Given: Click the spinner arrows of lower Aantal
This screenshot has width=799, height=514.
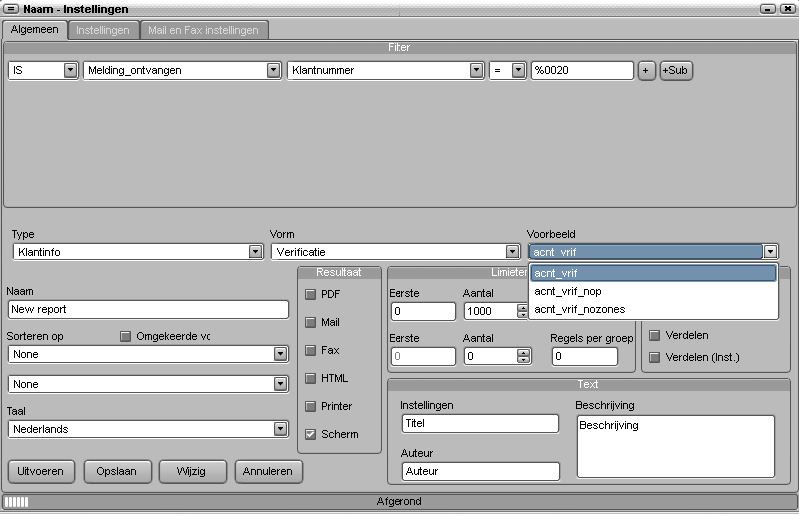Looking at the screenshot, I should click(523, 356).
